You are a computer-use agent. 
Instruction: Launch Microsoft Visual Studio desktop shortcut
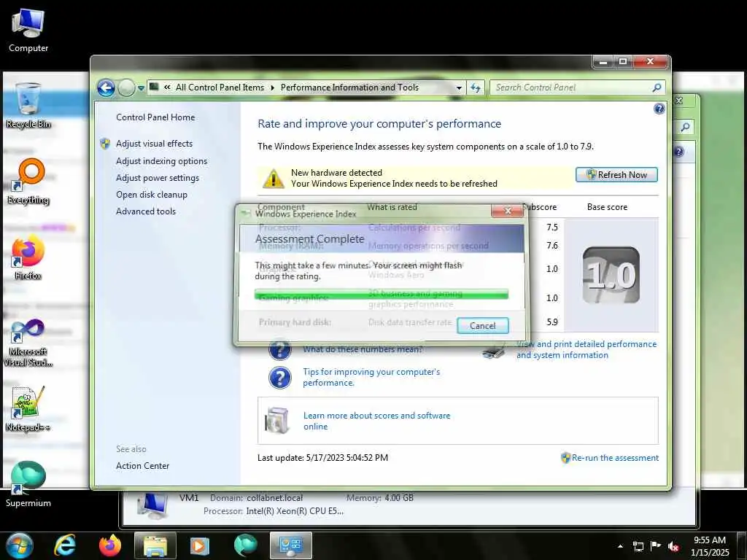pyautogui.click(x=28, y=343)
